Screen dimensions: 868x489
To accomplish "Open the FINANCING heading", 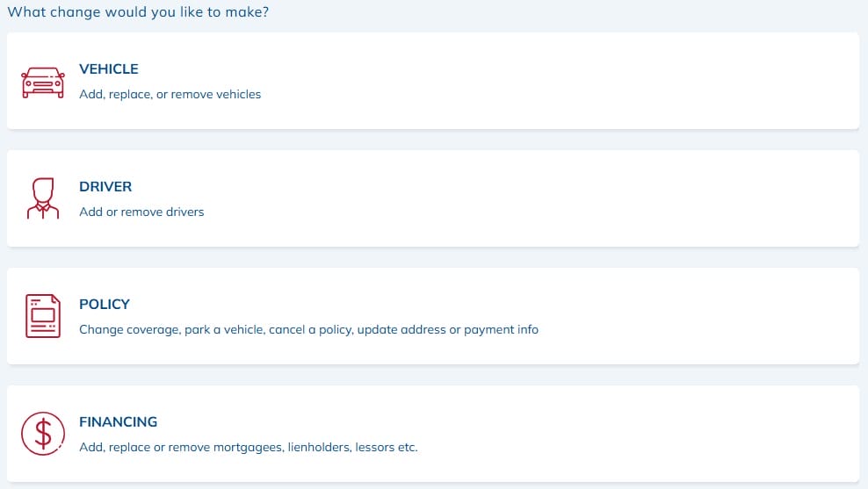I will (x=118, y=422).
